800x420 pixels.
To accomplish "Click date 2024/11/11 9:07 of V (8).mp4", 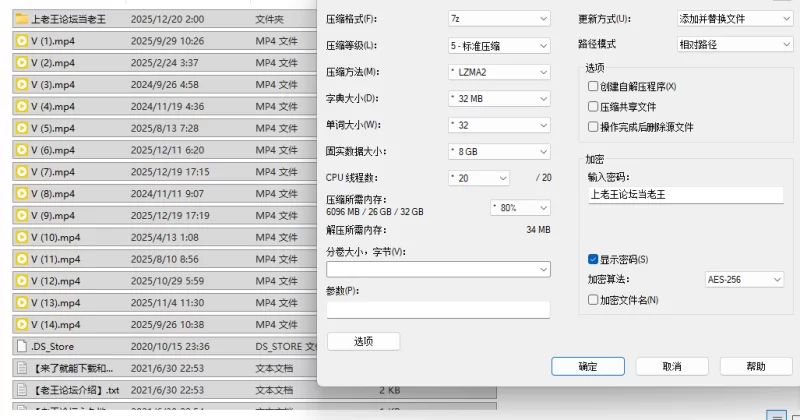I will click(167, 194).
